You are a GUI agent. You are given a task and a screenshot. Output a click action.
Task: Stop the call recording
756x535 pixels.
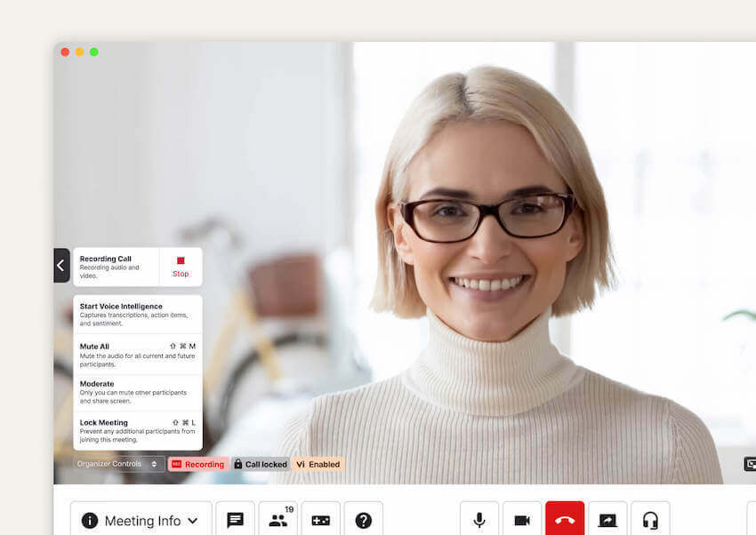click(x=181, y=267)
